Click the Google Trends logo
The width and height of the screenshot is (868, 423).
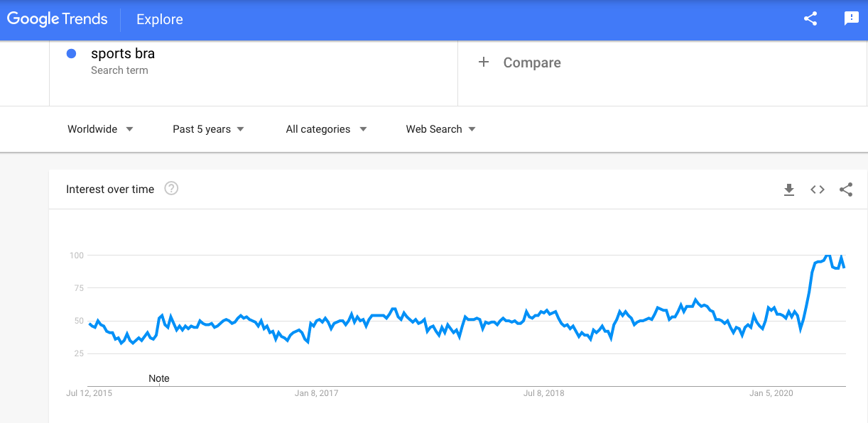click(x=58, y=19)
